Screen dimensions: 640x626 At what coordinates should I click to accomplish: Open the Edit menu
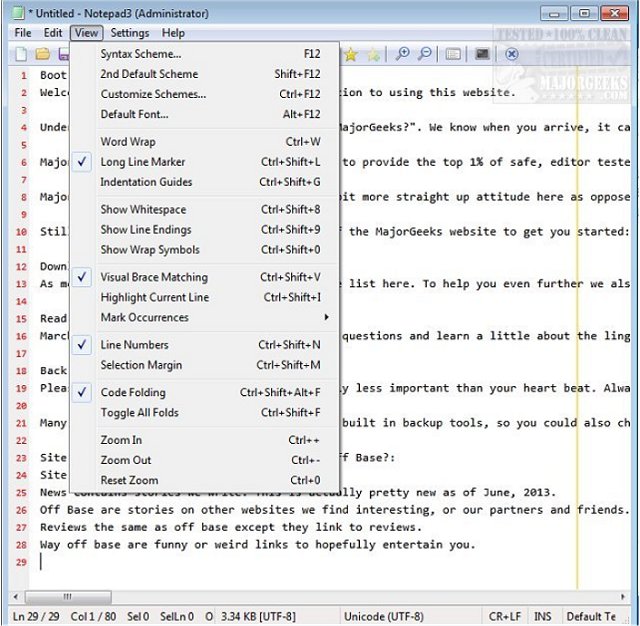53,33
